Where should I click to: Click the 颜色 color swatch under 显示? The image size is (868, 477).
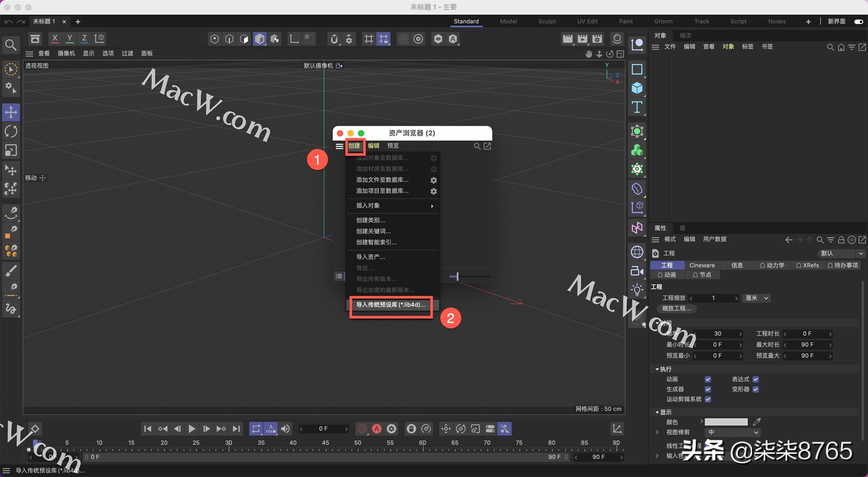(x=726, y=422)
